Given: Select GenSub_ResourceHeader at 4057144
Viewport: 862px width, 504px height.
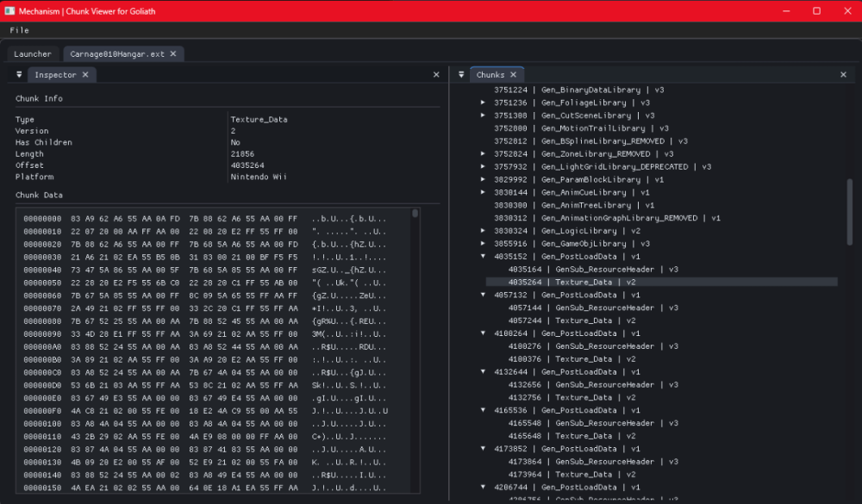Looking at the screenshot, I should pos(593,308).
